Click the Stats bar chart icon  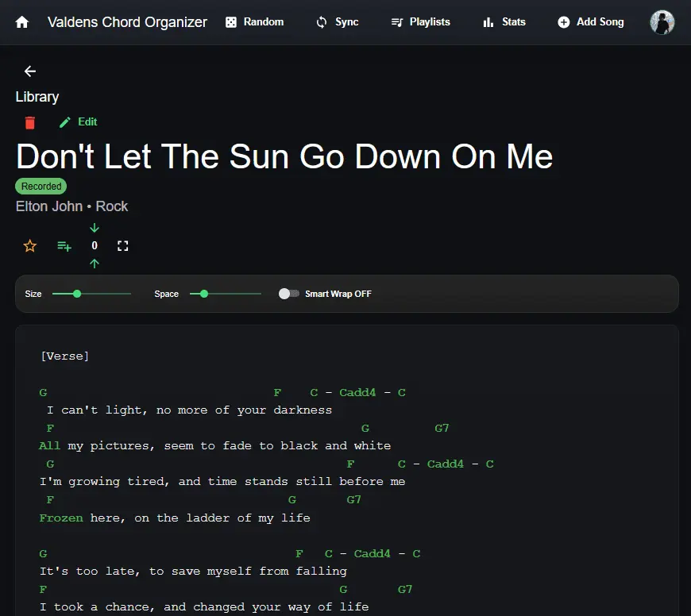488,22
